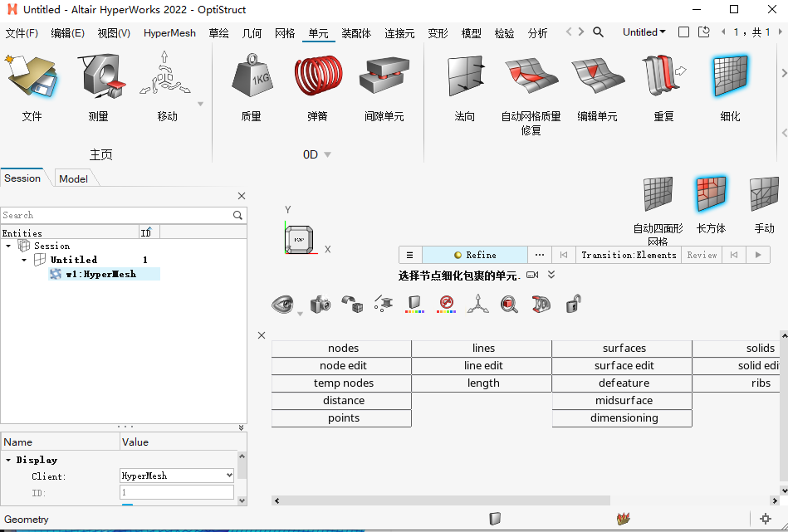Select the 质量 (Mass) tool
The height and width of the screenshot is (532, 788).
tap(251, 79)
